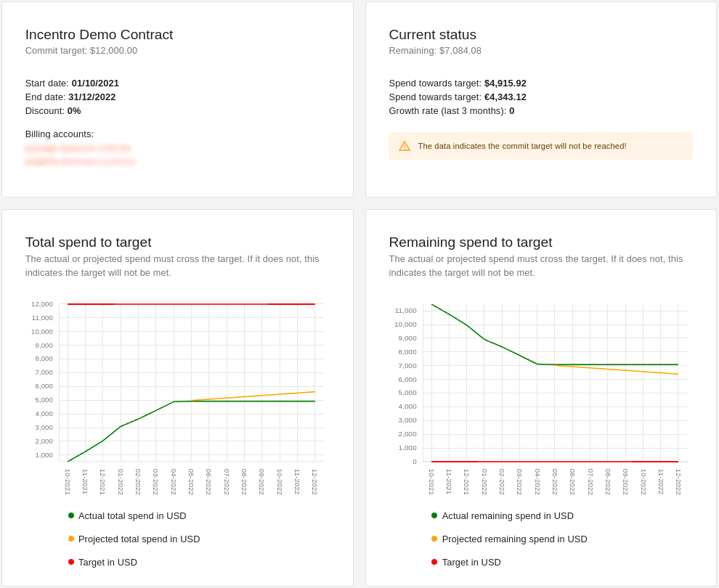Image resolution: width=719 pixels, height=588 pixels.
Task: Toggle the 'Projected total spend in USD' legend label
Action: point(139,539)
